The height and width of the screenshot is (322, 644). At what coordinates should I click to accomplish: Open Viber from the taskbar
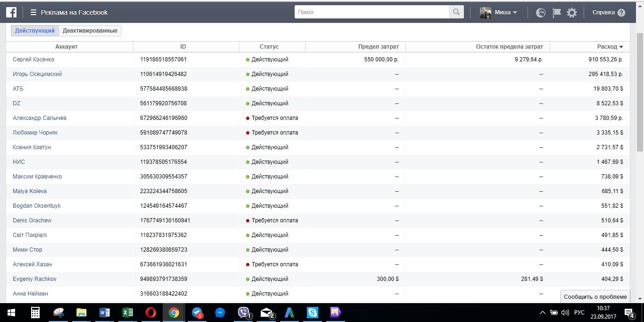click(x=243, y=313)
